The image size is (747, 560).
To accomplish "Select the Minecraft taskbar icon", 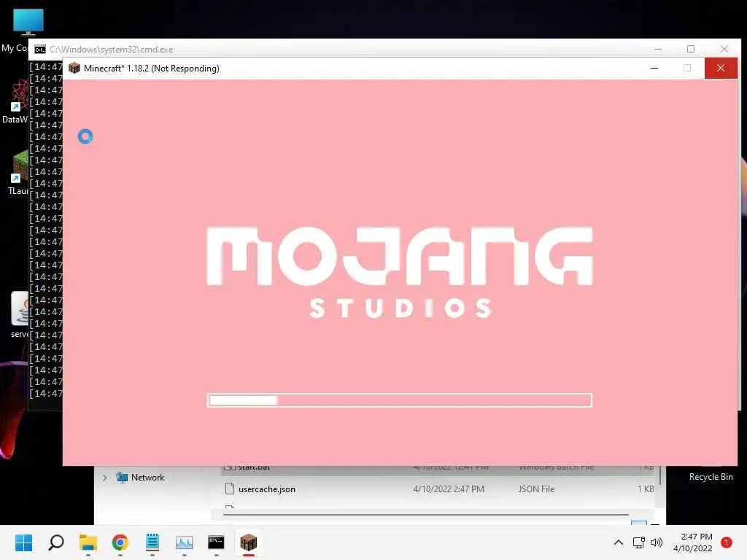I will (248, 542).
